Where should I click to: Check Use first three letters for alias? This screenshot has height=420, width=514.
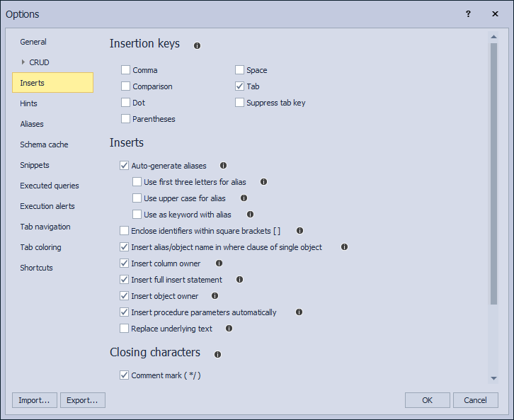coord(137,181)
